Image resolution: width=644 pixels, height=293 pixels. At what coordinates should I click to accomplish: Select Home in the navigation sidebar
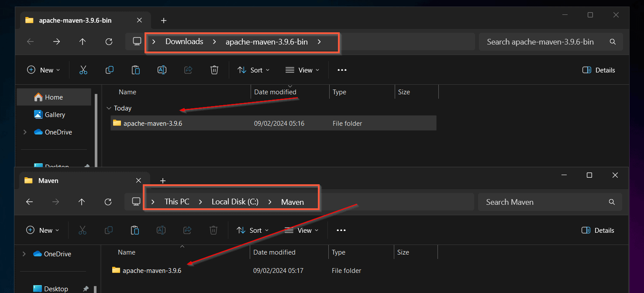pos(54,97)
